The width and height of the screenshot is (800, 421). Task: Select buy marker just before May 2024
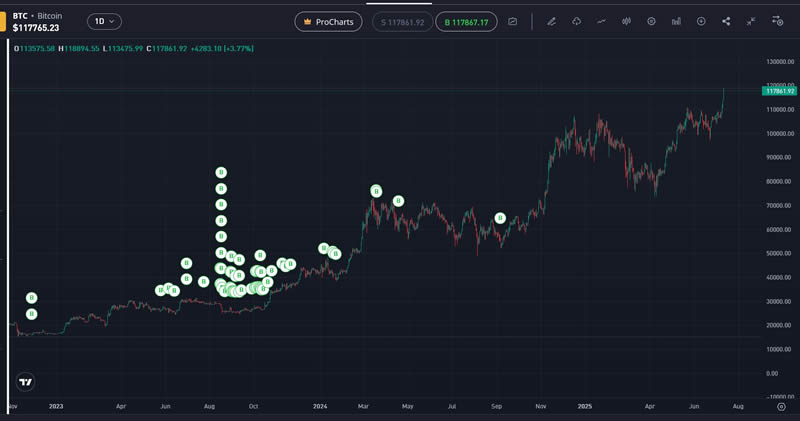[x=398, y=201]
